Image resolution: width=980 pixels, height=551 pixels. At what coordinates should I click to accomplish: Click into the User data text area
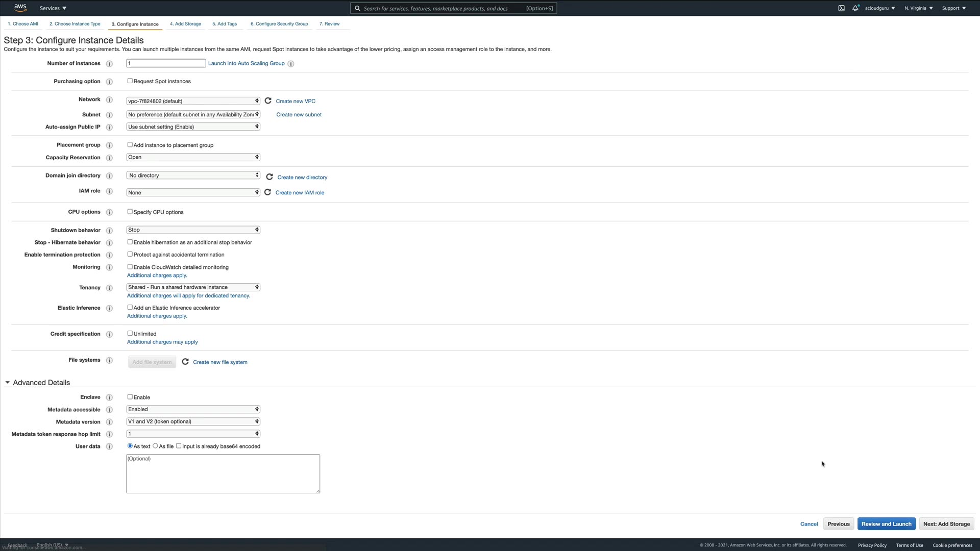point(223,474)
